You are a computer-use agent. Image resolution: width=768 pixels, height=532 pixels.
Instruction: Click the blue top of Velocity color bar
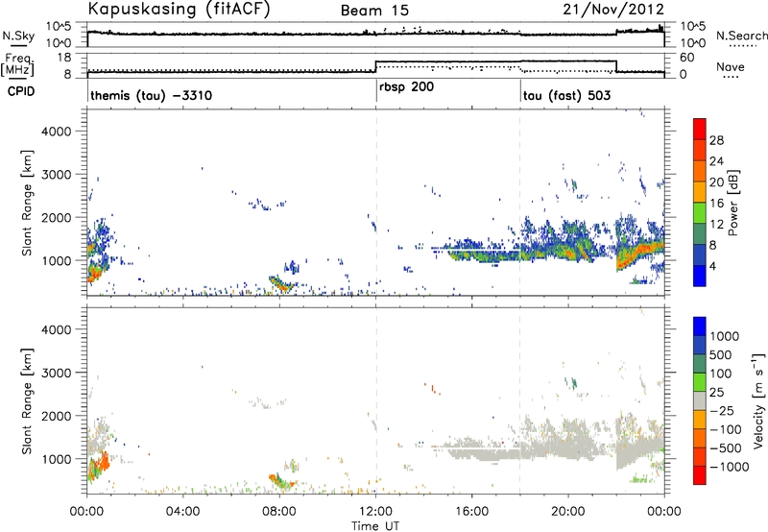click(700, 326)
